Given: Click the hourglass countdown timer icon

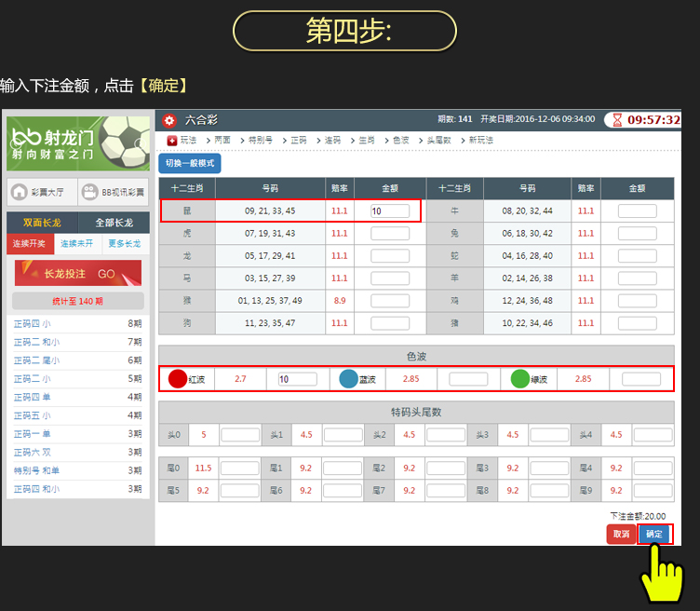Looking at the screenshot, I should click(x=615, y=120).
